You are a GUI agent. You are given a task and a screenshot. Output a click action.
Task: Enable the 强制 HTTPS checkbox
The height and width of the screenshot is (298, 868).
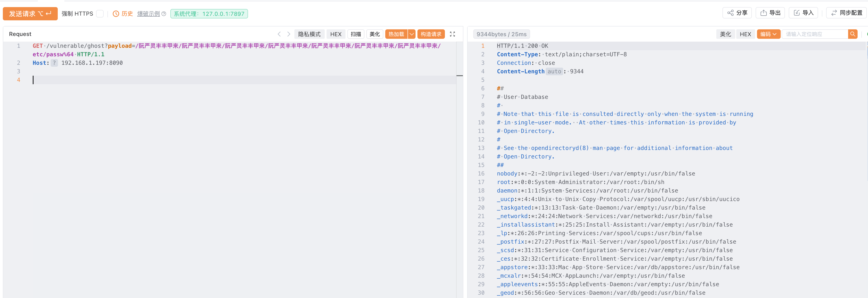100,14
